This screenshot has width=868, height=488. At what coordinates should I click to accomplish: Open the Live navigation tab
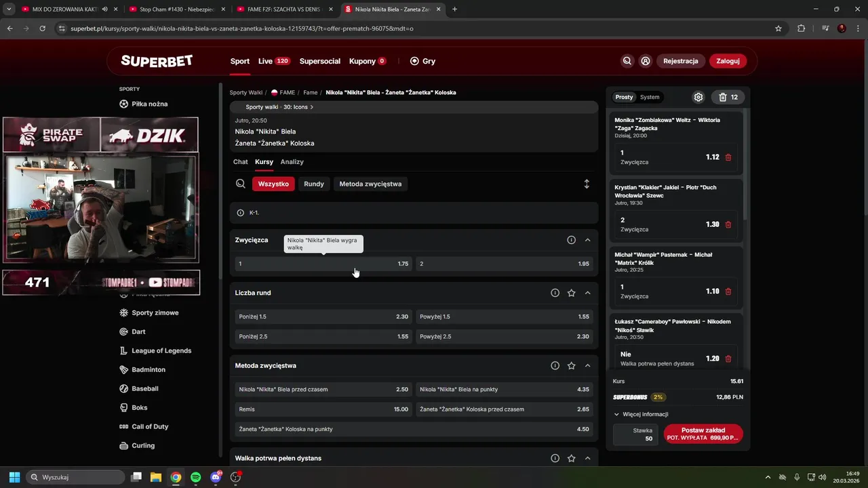(274, 61)
